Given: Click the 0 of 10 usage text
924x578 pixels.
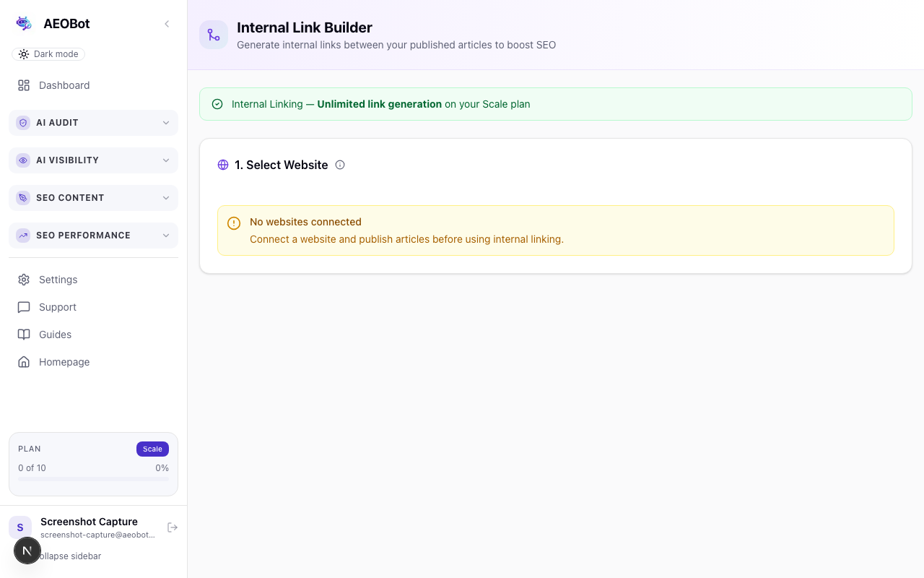Looking at the screenshot, I should [x=32, y=468].
